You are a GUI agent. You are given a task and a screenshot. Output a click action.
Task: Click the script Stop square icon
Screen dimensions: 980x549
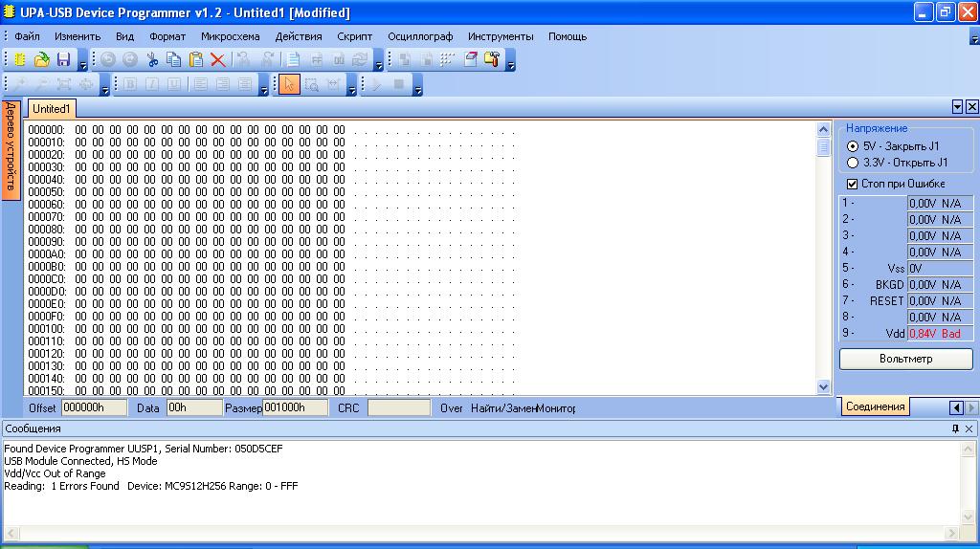399,84
